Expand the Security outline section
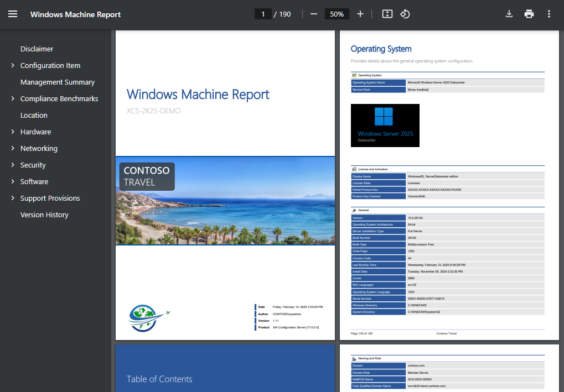Viewport: 564px width, 392px height. tap(13, 165)
